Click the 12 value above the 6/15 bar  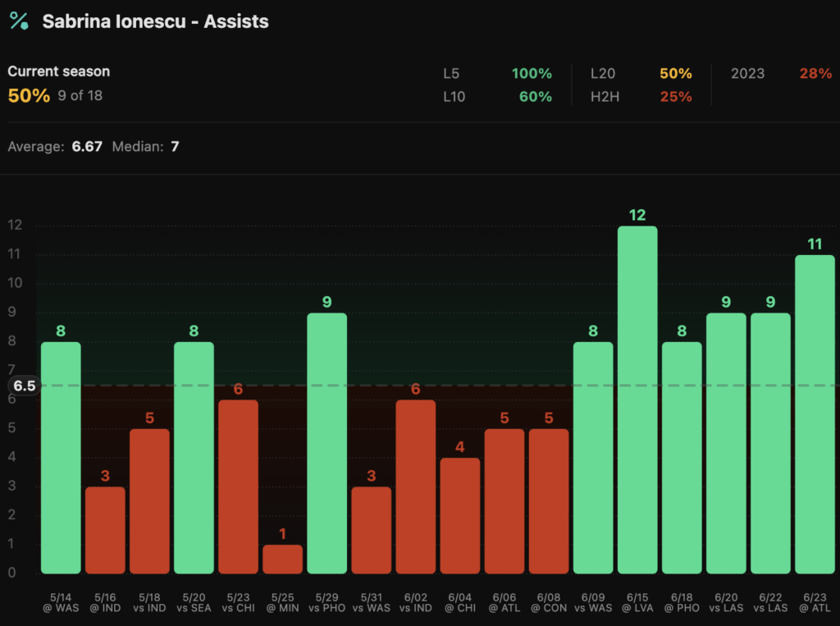pyautogui.click(x=637, y=216)
